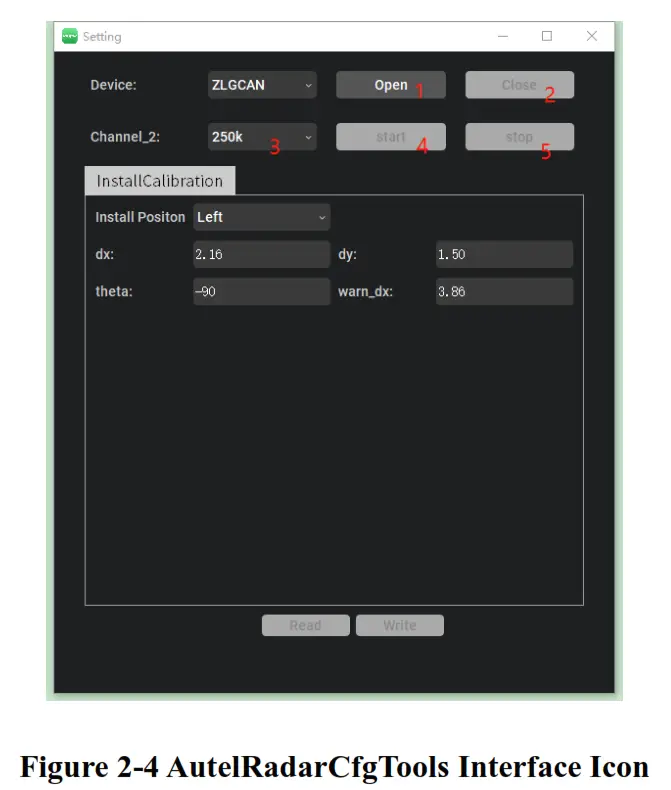This screenshot has height=790, width=671.
Task: Click the green Setting app icon
Action: [70, 36]
